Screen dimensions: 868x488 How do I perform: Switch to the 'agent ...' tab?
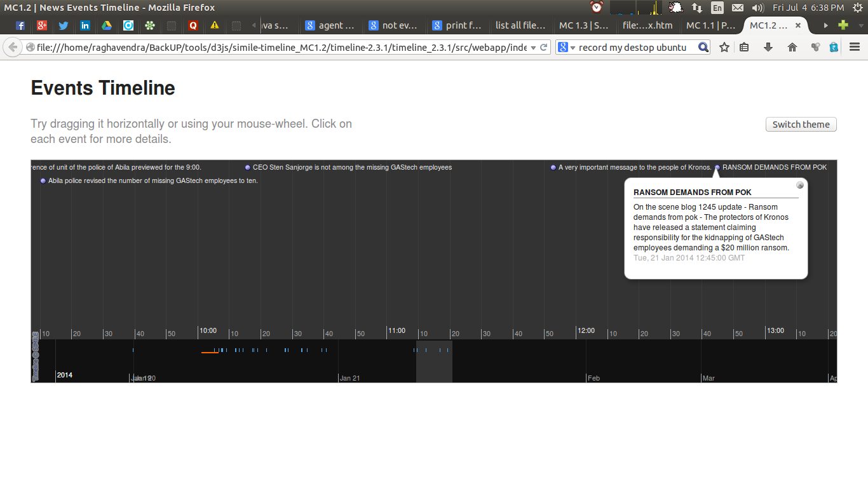pos(330,25)
